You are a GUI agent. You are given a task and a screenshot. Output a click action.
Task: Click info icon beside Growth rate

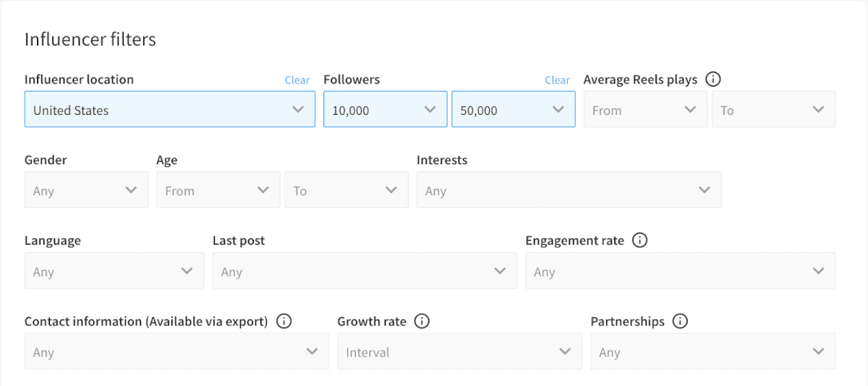point(422,322)
